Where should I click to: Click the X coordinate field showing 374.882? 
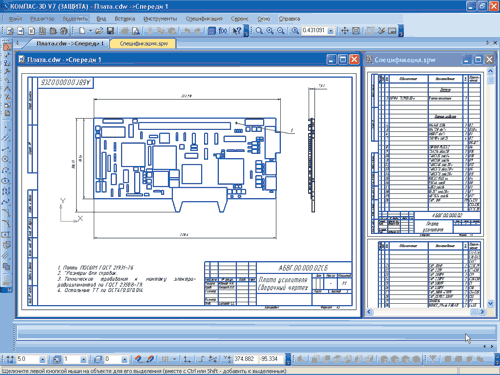[x=245, y=359]
